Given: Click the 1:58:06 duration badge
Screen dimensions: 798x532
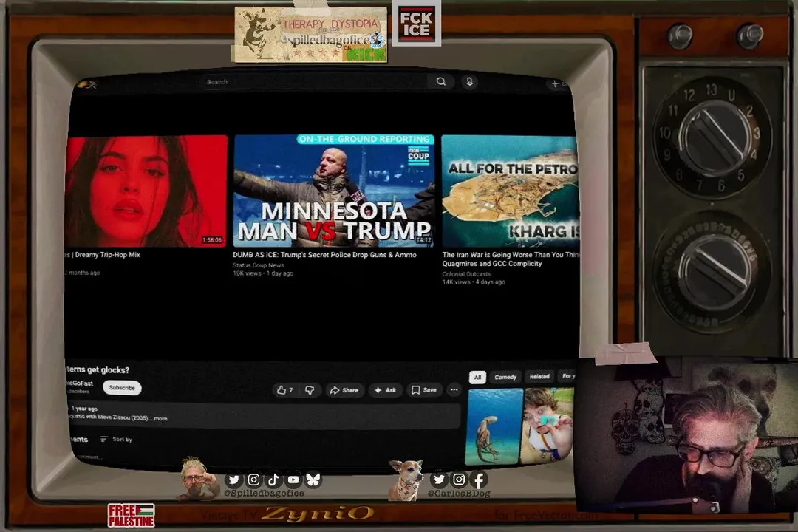Looking at the screenshot, I should [x=212, y=240].
